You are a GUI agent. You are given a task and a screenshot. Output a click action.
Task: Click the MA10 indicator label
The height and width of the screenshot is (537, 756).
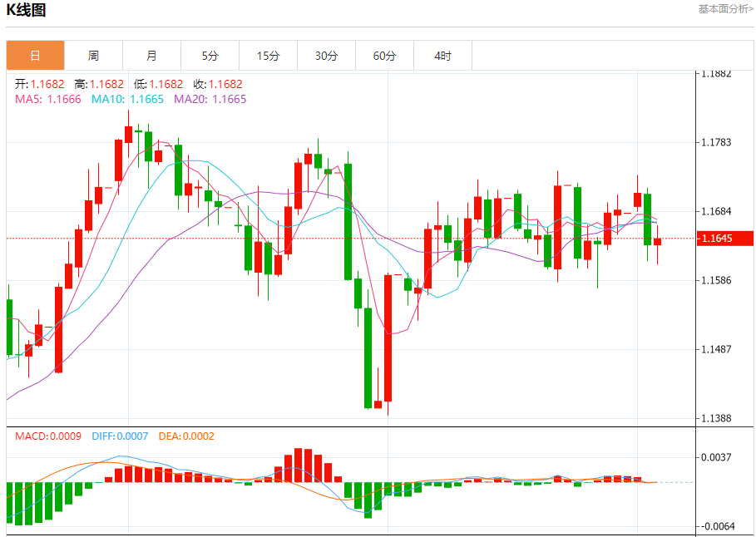click(128, 99)
